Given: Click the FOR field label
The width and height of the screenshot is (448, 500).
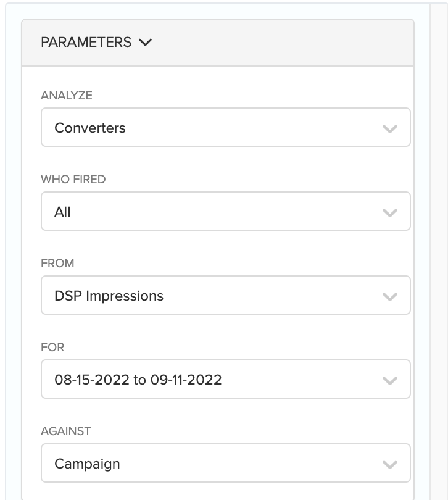Looking at the screenshot, I should tap(52, 348).
